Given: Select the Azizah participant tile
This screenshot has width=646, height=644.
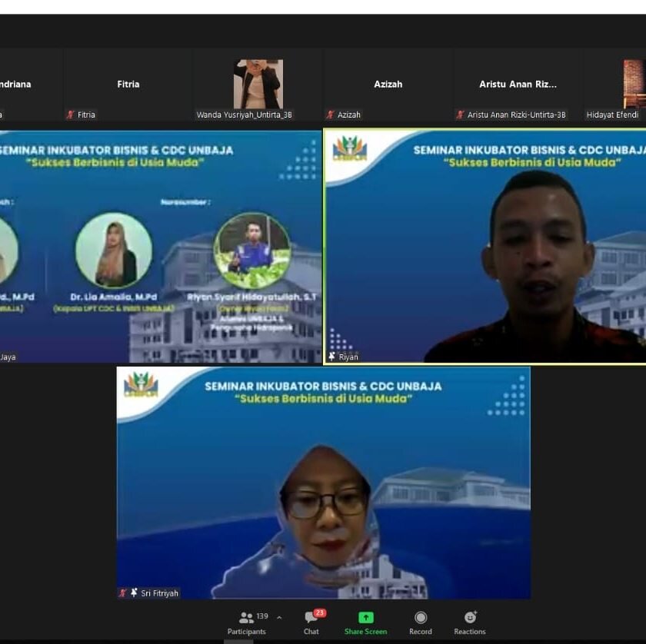Looking at the screenshot, I should click(388, 85).
